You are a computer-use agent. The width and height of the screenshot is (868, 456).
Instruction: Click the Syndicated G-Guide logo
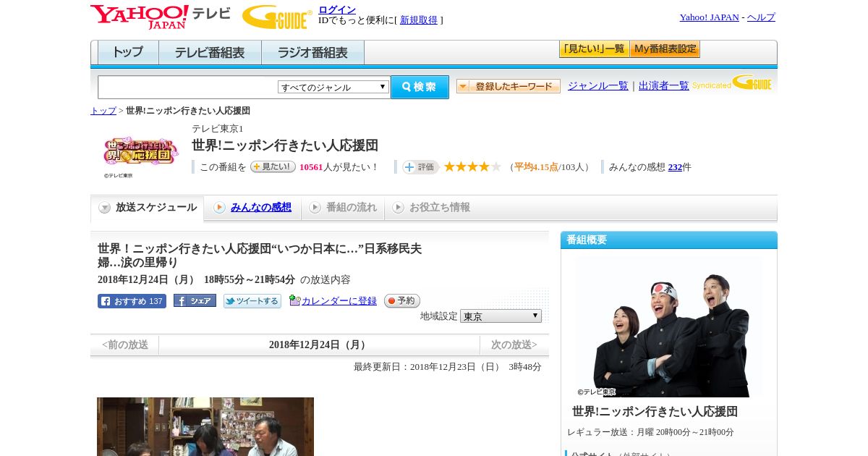click(x=732, y=83)
